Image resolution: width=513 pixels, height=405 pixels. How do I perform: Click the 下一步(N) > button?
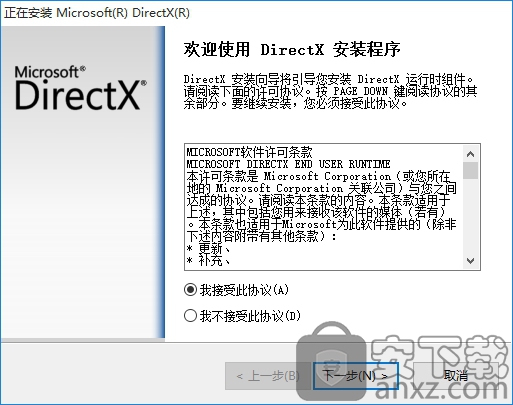coord(356,376)
